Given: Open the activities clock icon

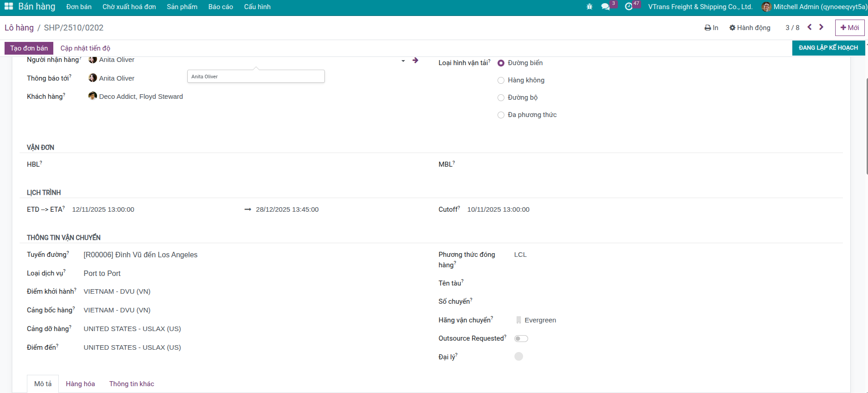Looking at the screenshot, I should click(629, 7).
